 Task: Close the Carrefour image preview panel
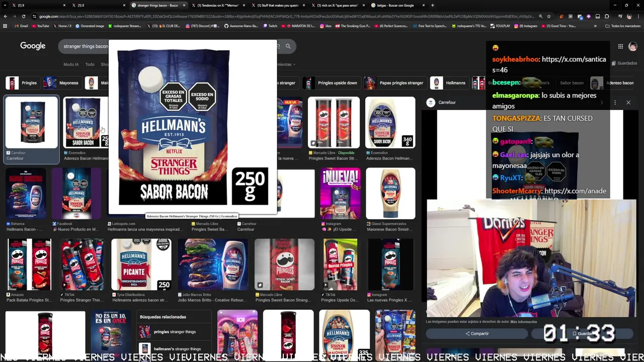point(628,103)
